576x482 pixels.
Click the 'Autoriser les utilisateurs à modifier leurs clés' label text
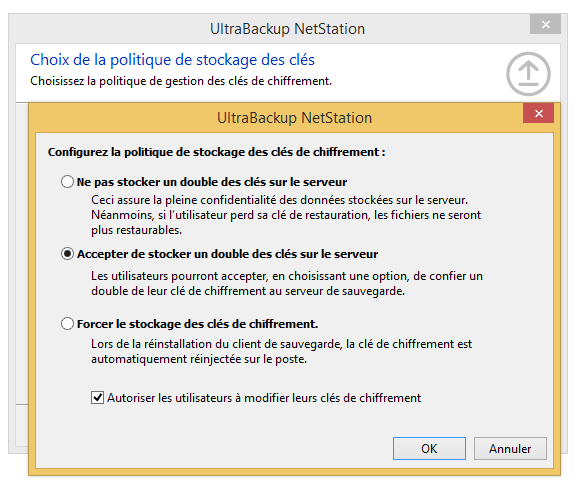click(264, 398)
